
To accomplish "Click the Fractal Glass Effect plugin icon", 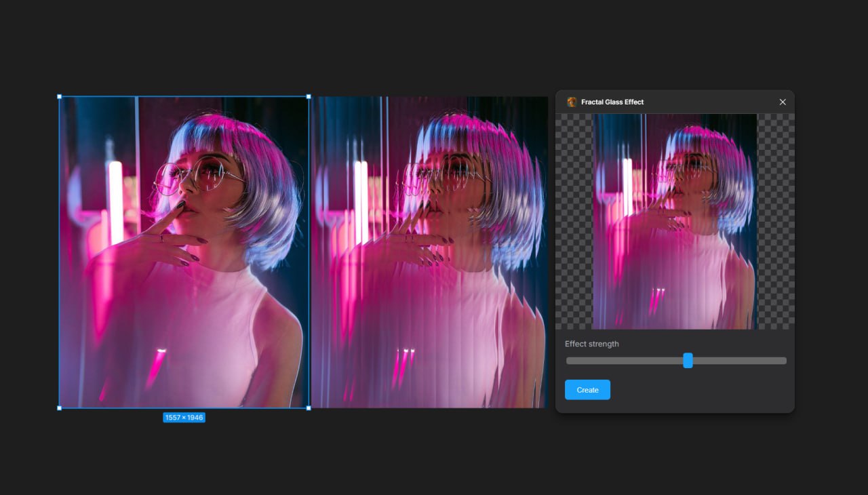I will click(x=572, y=102).
